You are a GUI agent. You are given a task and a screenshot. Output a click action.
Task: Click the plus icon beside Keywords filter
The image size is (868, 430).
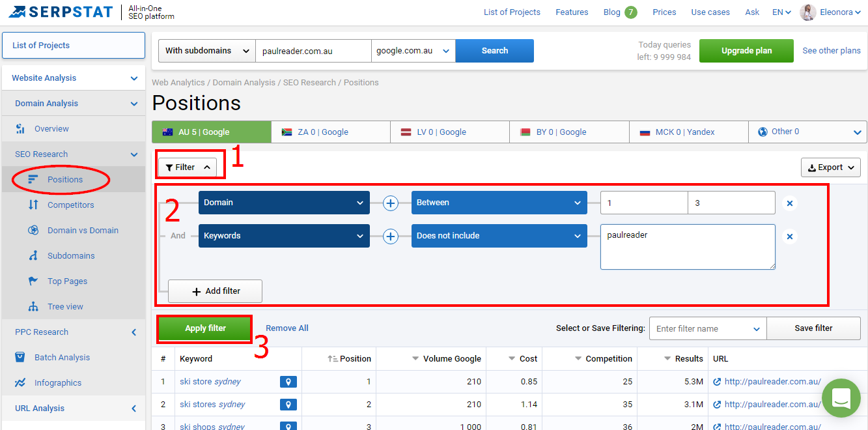click(391, 236)
